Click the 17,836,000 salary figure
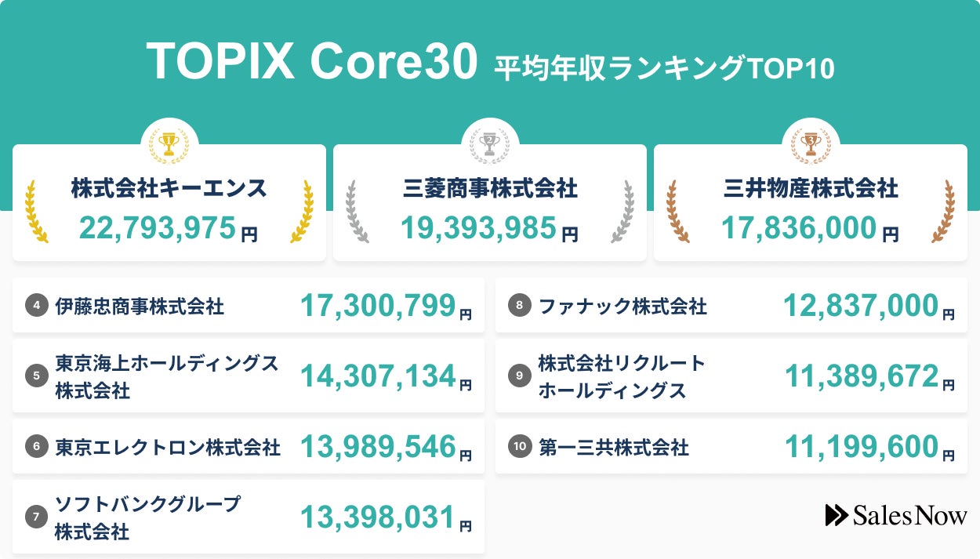The height and width of the screenshot is (559, 980). (798, 228)
